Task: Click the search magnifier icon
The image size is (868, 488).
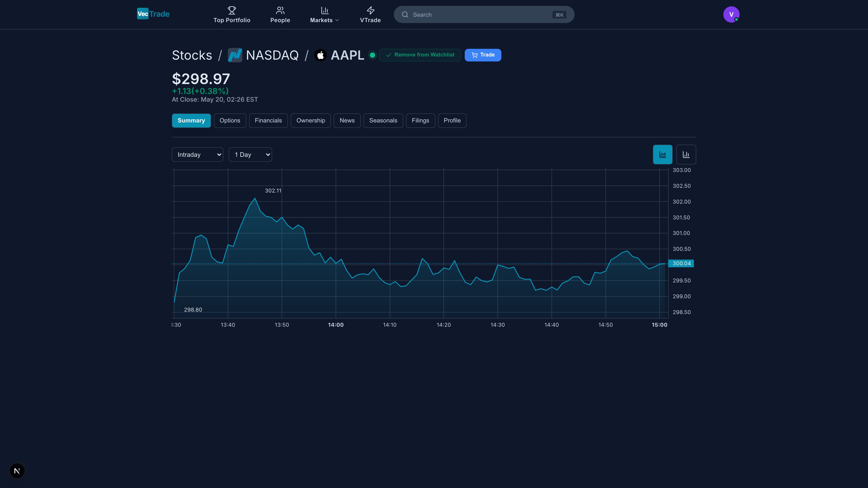Action: pos(405,14)
